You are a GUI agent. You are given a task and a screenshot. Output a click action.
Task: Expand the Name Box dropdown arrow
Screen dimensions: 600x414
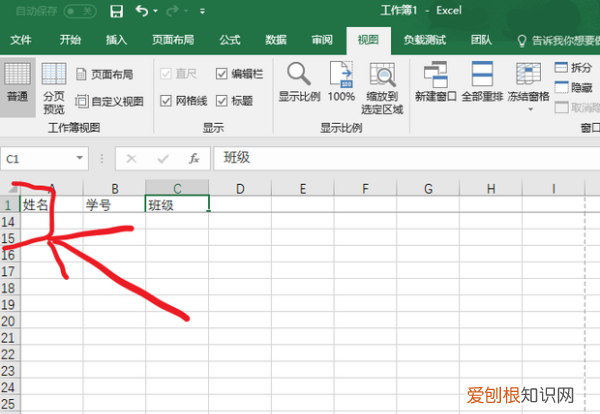click(80, 158)
